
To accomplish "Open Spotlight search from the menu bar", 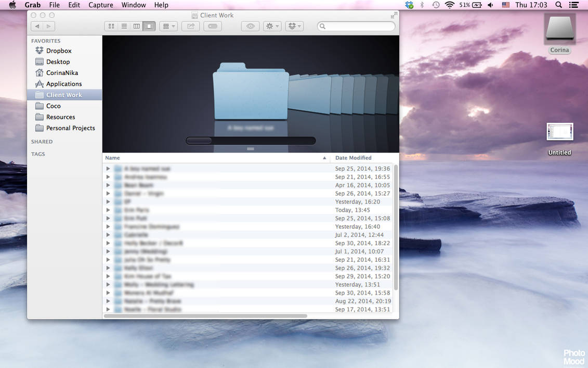I will coord(558,5).
